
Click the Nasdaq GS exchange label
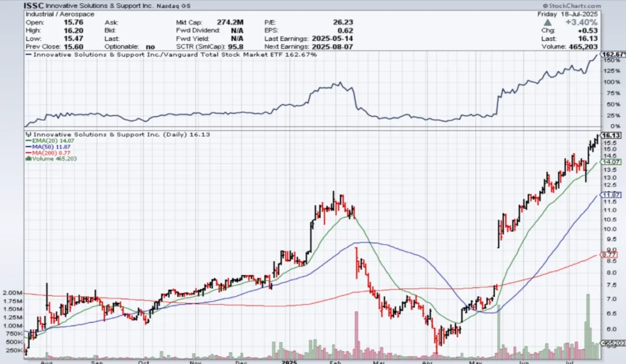point(173,6)
